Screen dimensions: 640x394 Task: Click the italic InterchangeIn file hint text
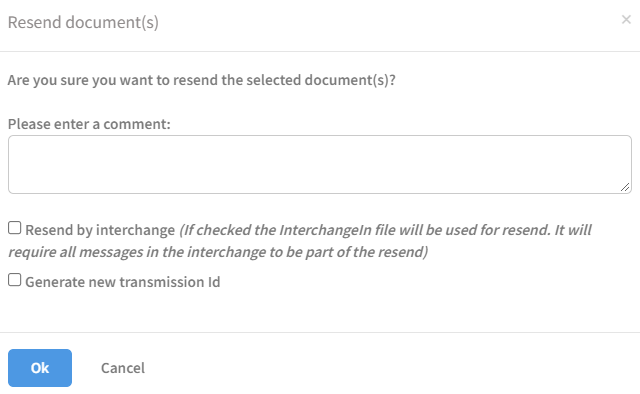coord(300,241)
